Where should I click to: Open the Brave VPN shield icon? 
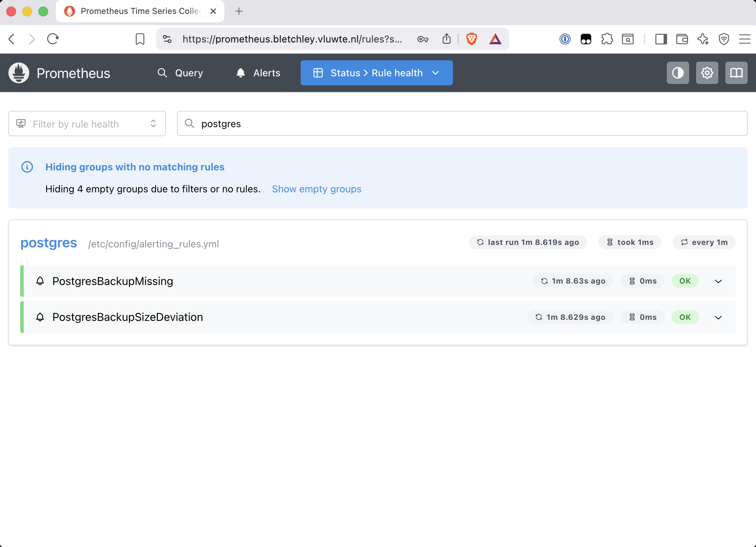point(724,39)
